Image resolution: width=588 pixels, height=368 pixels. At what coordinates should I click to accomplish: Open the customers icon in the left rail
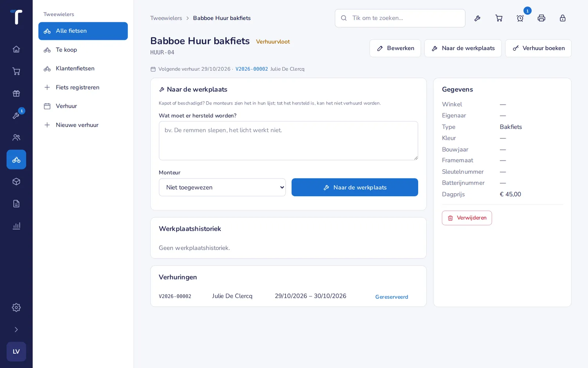pyautogui.click(x=16, y=138)
